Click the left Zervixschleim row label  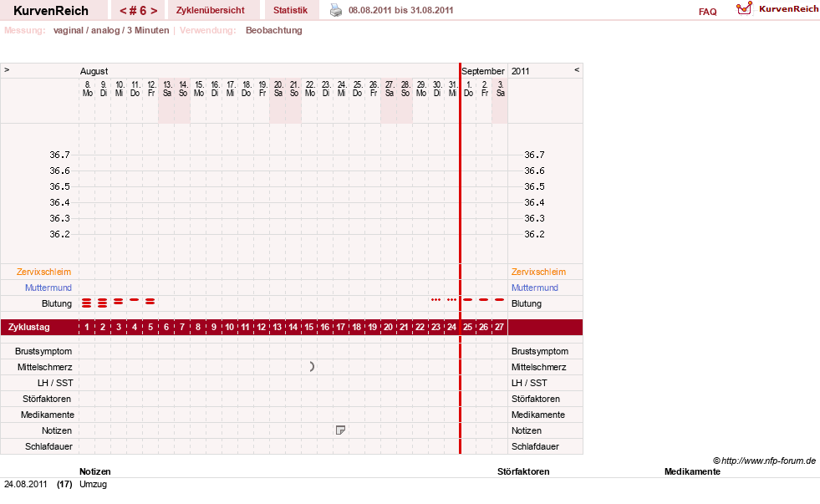pyautogui.click(x=44, y=272)
